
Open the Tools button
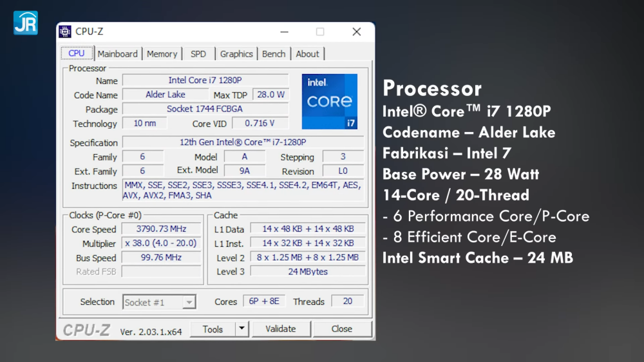(x=213, y=329)
